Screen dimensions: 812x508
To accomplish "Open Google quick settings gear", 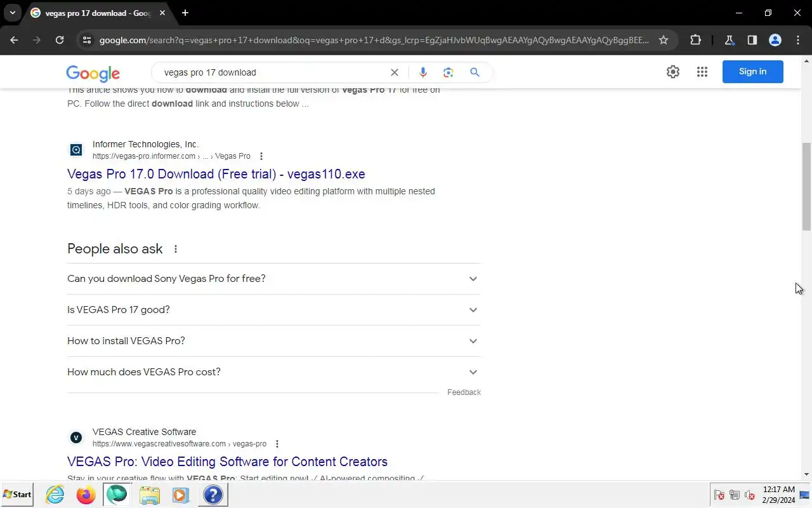I will click(x=673, y=72).
